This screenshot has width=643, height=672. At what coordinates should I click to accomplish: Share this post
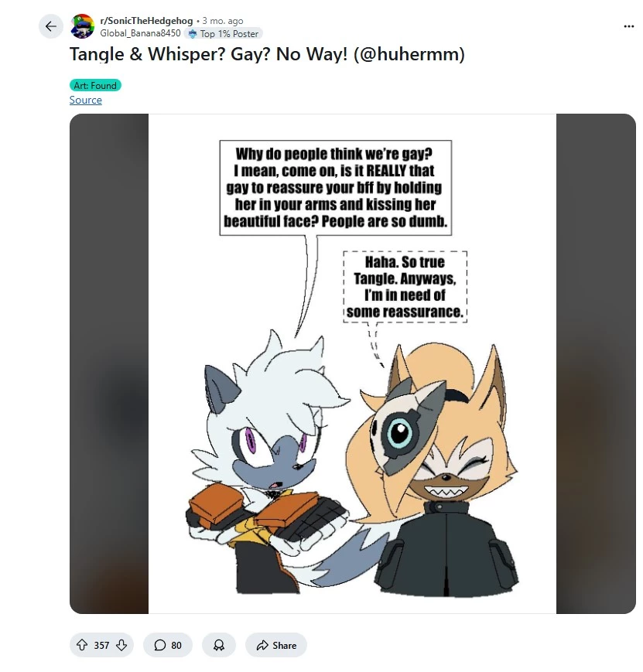tap(275, 645)
